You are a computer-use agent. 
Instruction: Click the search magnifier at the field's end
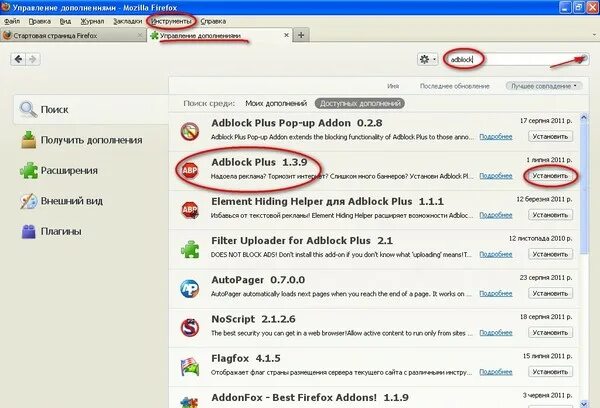point(583,58)
